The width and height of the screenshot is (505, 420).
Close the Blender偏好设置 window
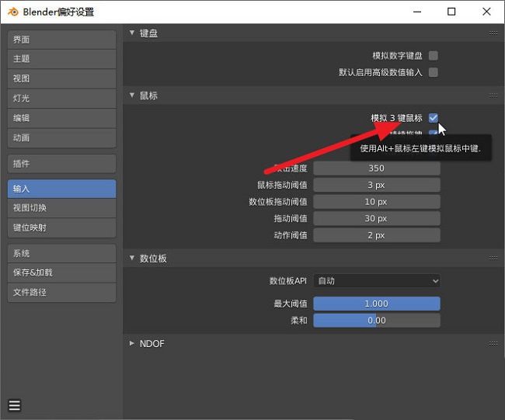point(486,12)
